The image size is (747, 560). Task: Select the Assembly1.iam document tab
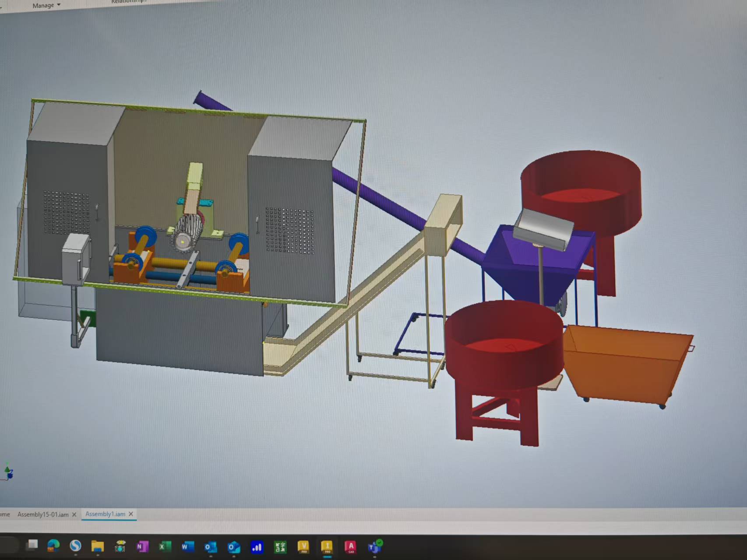105,514
